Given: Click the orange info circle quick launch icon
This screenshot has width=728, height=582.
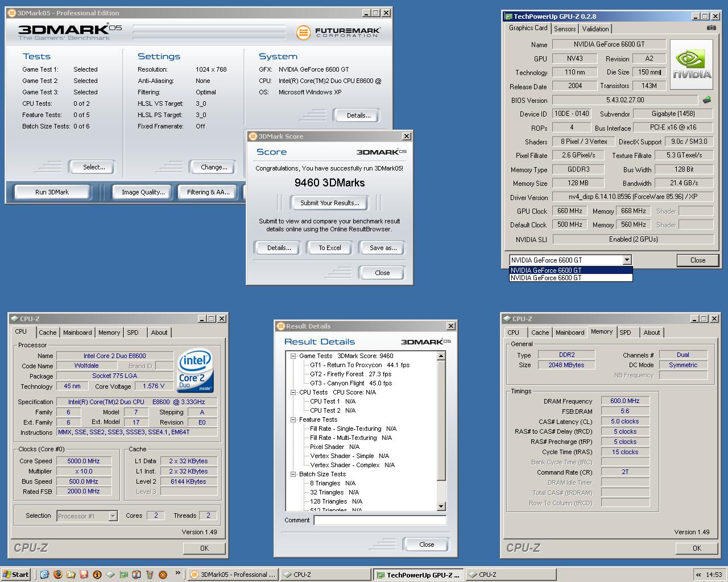Looking at the screenshot, I should (97, 575).
